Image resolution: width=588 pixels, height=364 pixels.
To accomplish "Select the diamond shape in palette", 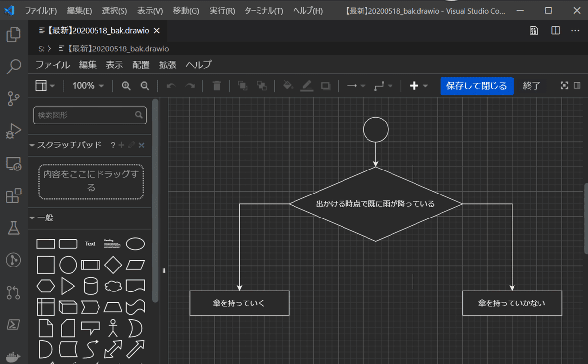I will (113, 265).
